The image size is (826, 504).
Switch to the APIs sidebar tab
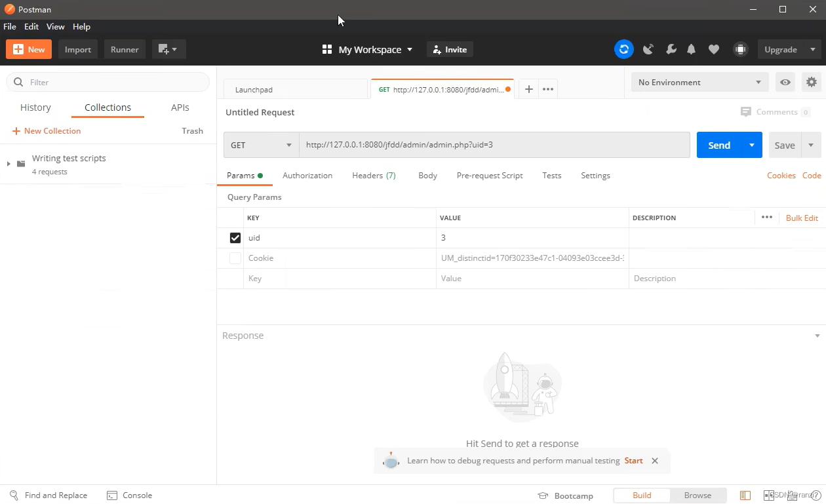point(180,107)
